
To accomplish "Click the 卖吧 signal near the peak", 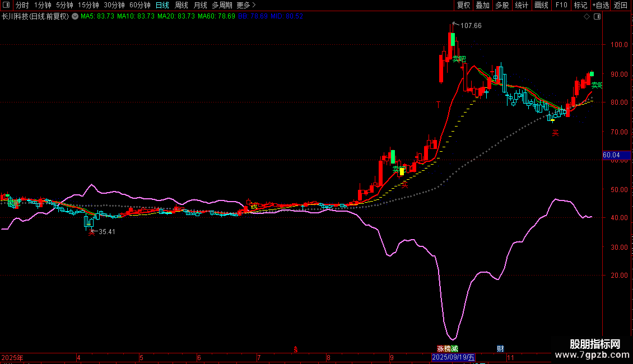I will pos(459,59).
